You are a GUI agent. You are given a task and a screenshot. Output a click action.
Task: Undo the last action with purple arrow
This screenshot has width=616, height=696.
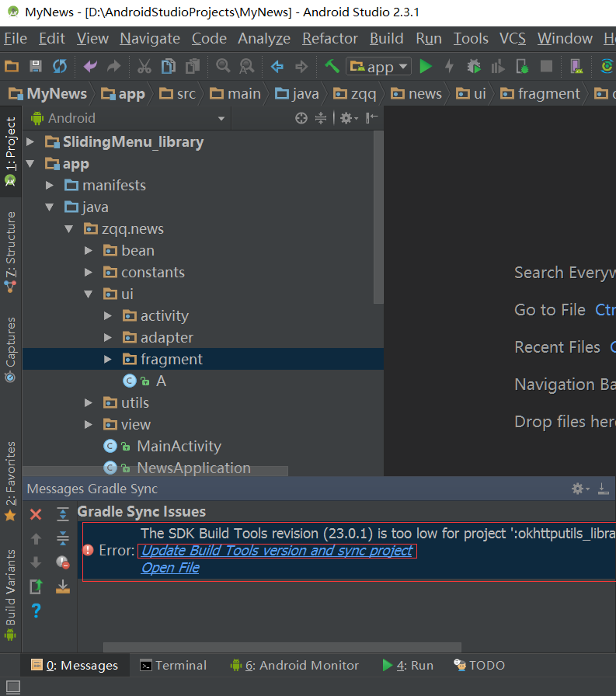pos(90,67)
